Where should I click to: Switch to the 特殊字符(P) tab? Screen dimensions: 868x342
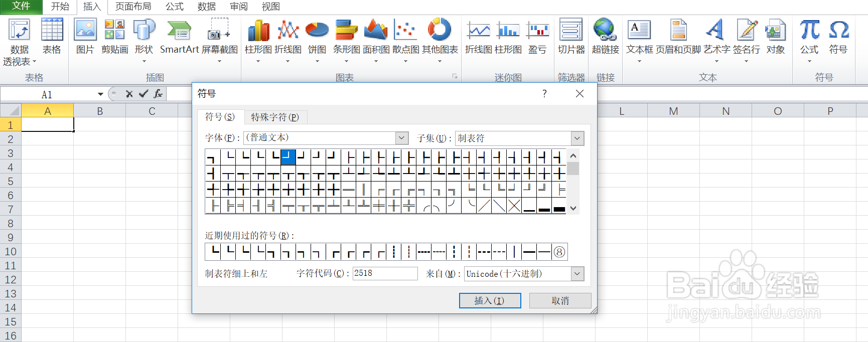click(275, 117)
